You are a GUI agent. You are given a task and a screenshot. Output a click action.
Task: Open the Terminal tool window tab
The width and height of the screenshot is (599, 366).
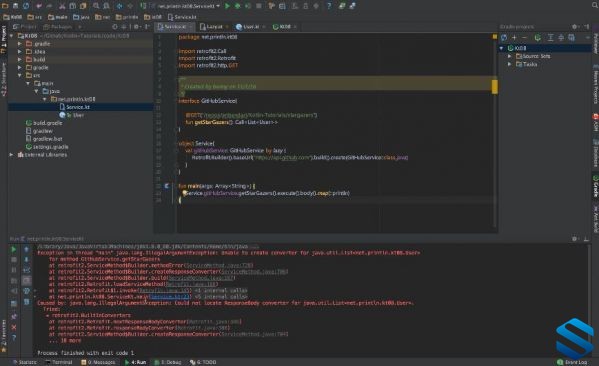pos(59,362)
